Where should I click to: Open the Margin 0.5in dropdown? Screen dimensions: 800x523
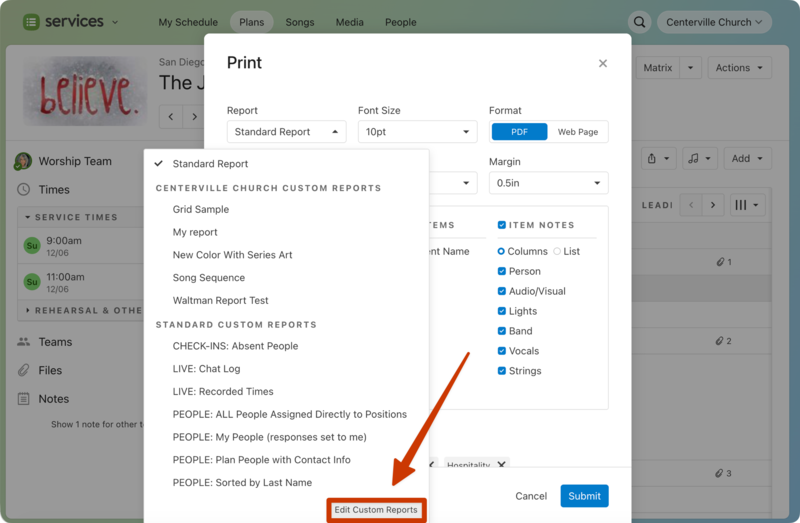[548, 183]
